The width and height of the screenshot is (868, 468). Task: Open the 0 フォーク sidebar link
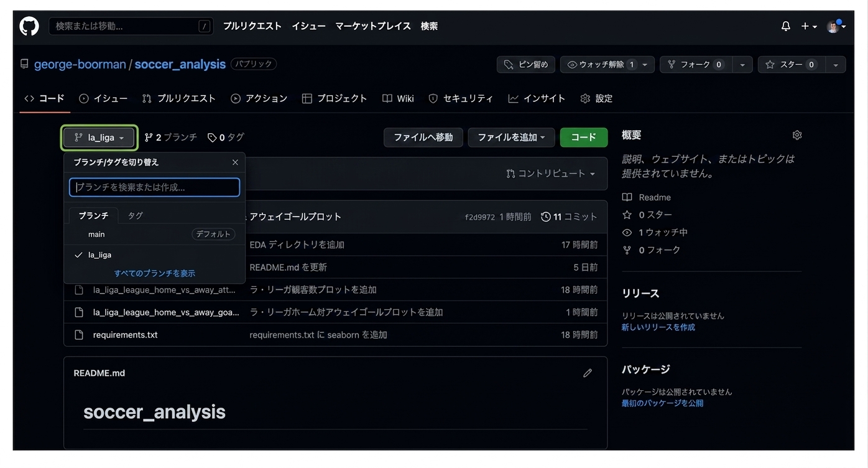pos(651,250)
